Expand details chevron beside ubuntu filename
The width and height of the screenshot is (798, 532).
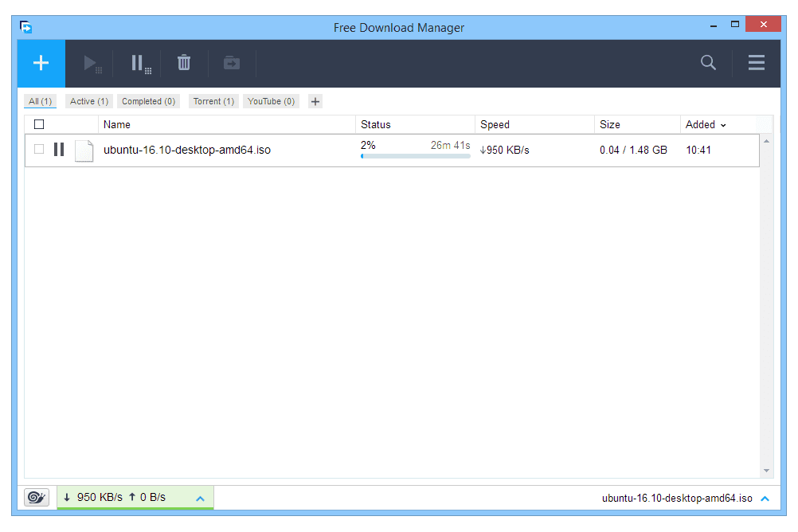coord(765,499)
